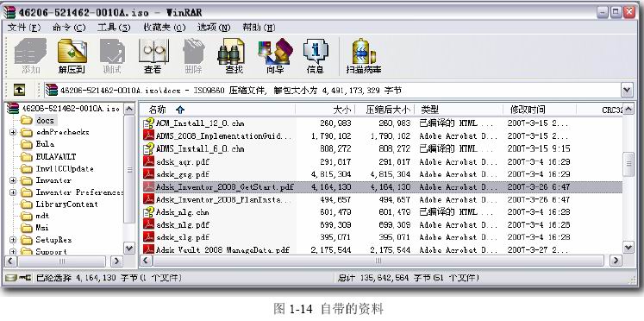Click the Find (查找) binoculars icon
The height and width of the screenshot is (321, 644).
pos(231,52)
